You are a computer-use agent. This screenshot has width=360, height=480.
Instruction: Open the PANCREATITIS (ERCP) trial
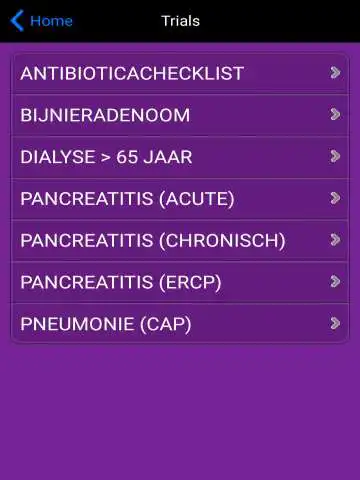point(180,282)
